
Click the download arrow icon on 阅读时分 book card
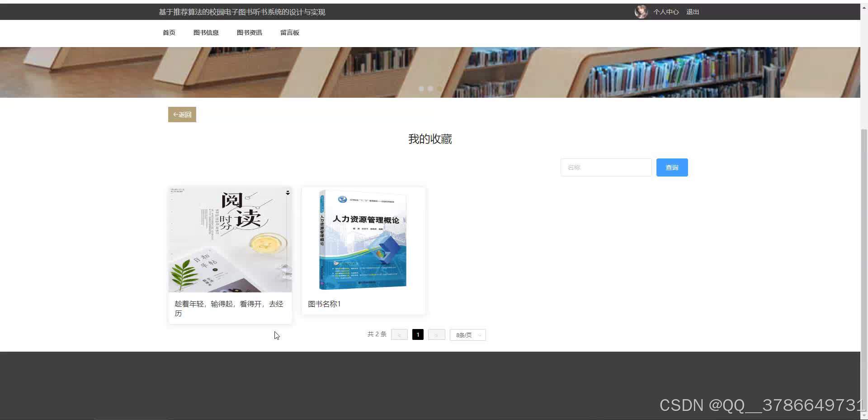(288, 192)
